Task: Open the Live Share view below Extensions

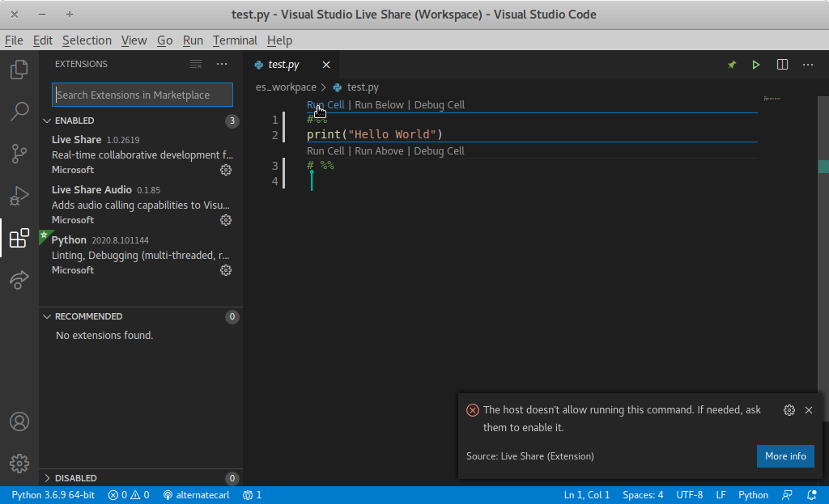Action: [x=19, y=280]
